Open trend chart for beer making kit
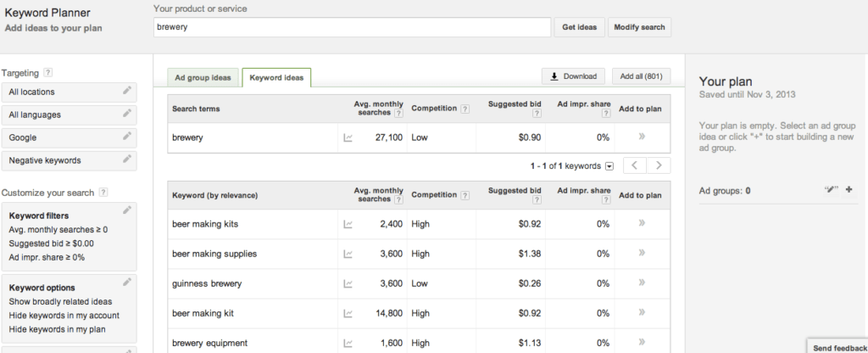Image resolution: width=868 pixels, height=353 pixels. (348, 313)
